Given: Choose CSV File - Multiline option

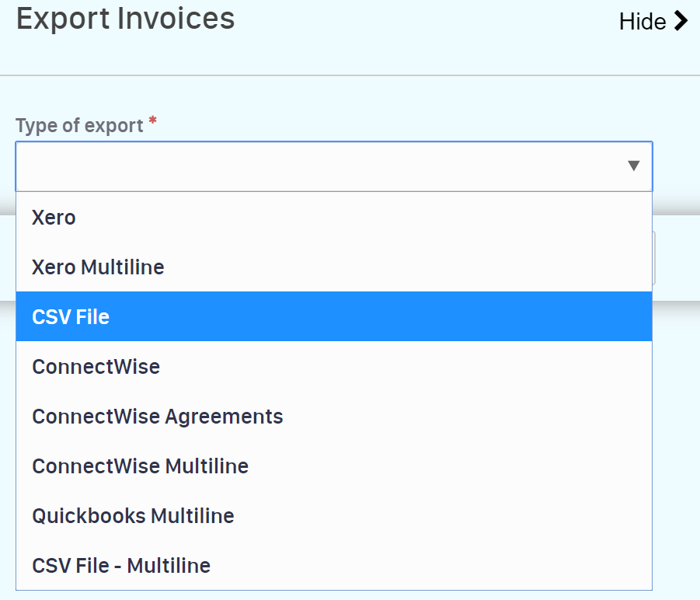Looking at the screenshot, I should [121, 566].
